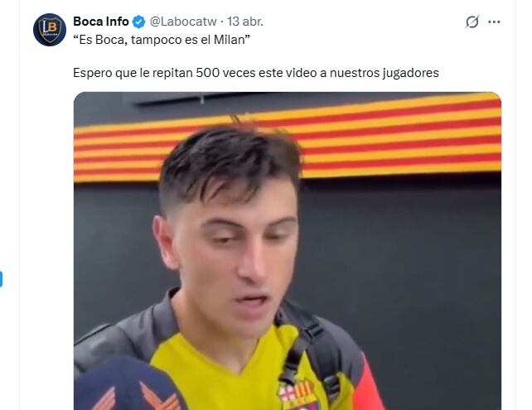Open the three-dot more options menu
532x410 pixels.
[494, 22]
